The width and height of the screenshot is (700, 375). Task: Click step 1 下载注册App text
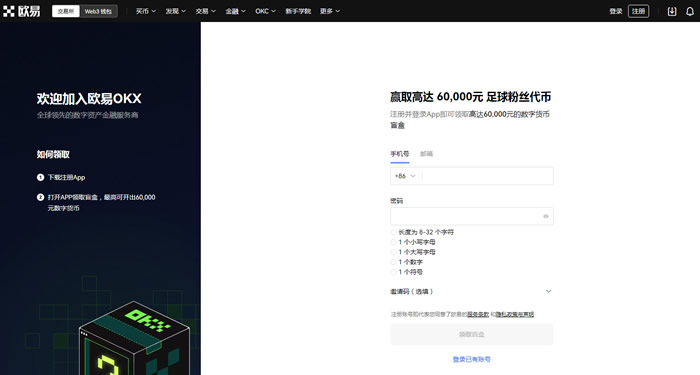[67, 177]
